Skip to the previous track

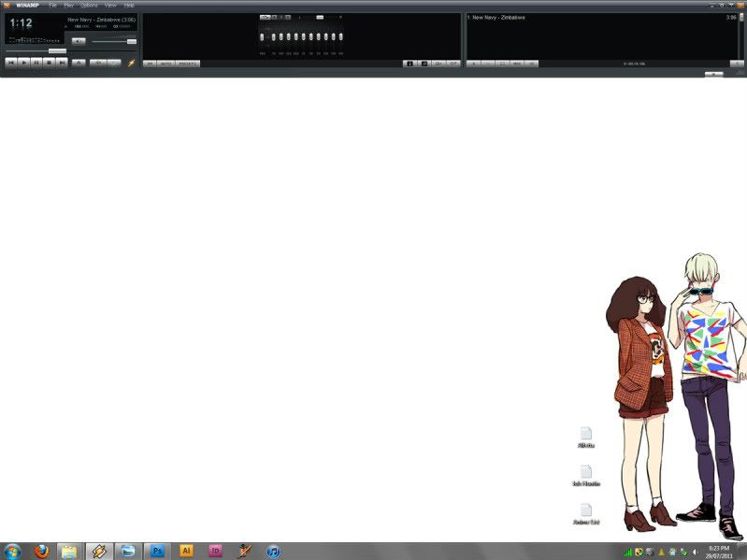(11, 63)
